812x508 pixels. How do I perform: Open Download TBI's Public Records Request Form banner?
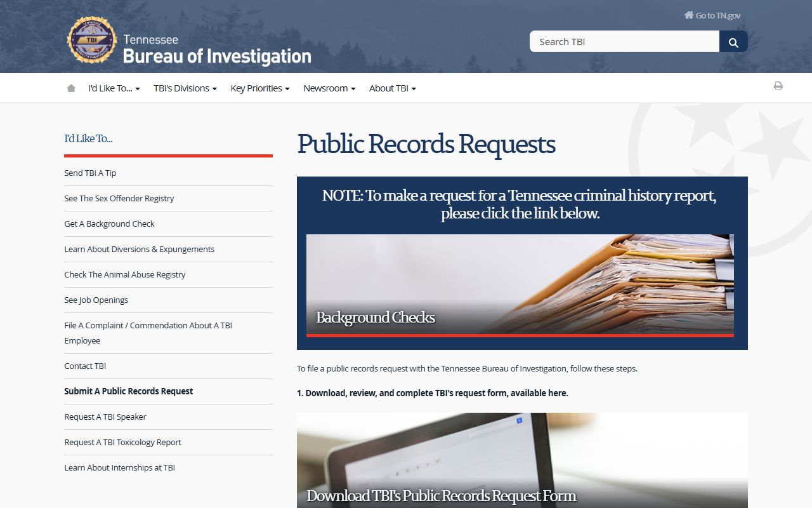point(522,460)
